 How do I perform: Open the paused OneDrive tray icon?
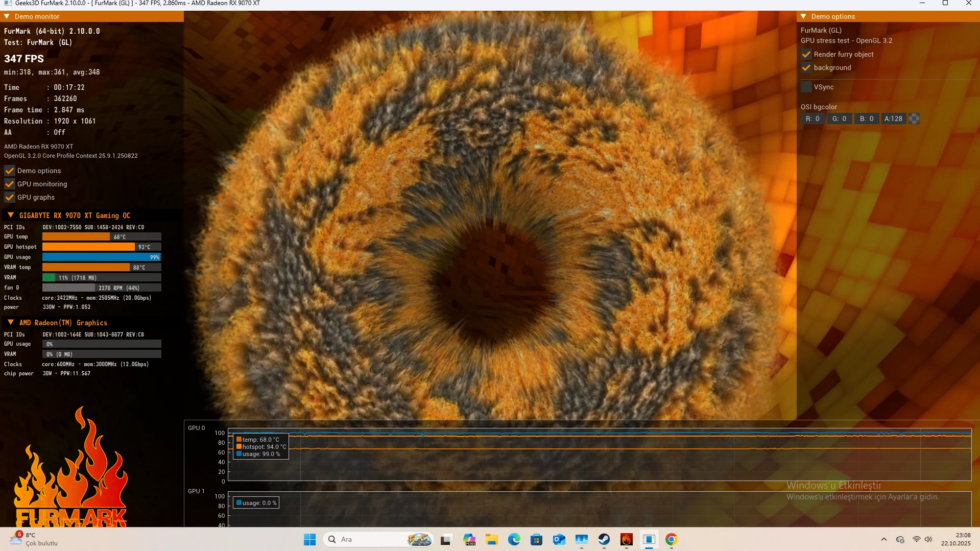pos(900,539)
